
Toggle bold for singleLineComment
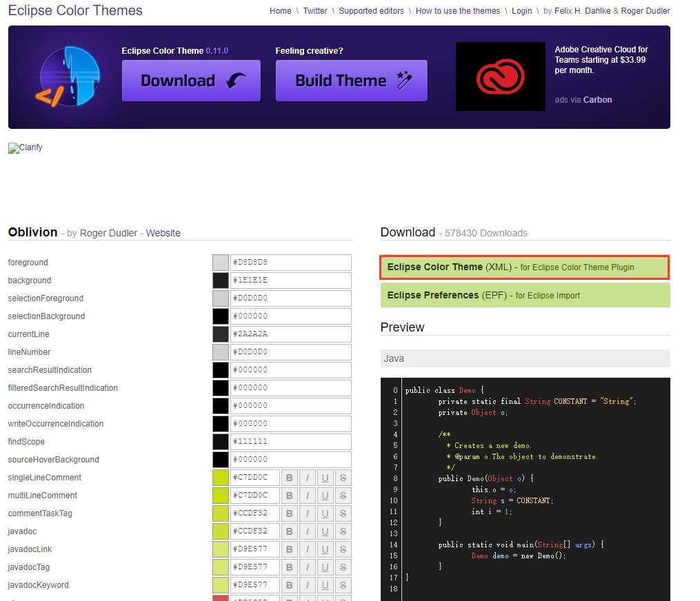tap(289, 478)
